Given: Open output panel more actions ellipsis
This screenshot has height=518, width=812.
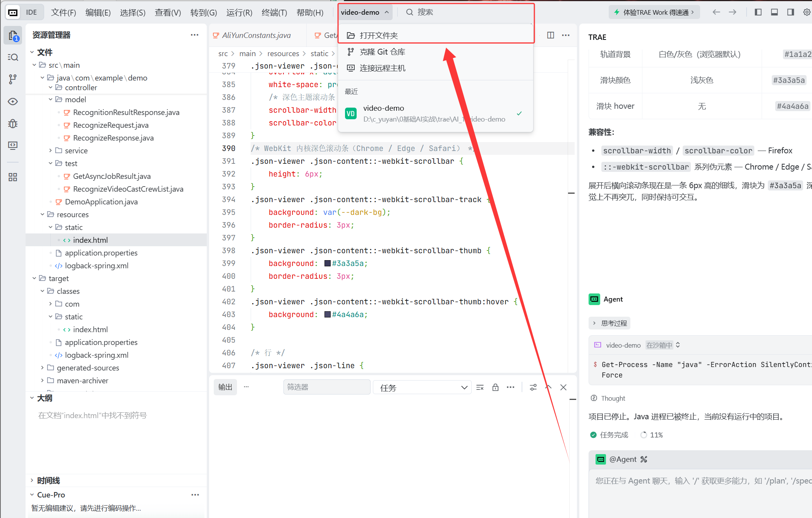Looking at the screenshot, I should 511,388.
